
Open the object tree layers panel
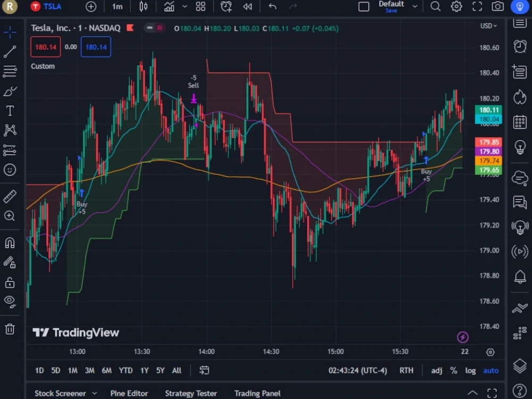[x=520, y=365]
